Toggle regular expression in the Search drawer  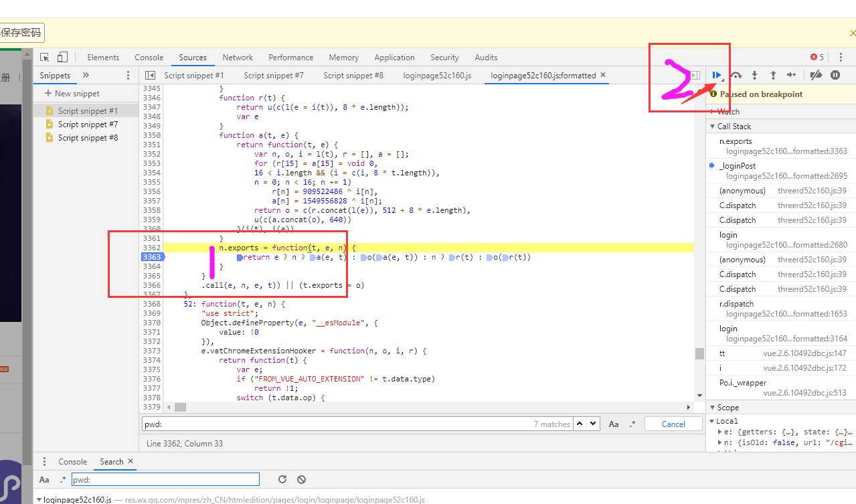pyautogui.click(x=62, y=479)
